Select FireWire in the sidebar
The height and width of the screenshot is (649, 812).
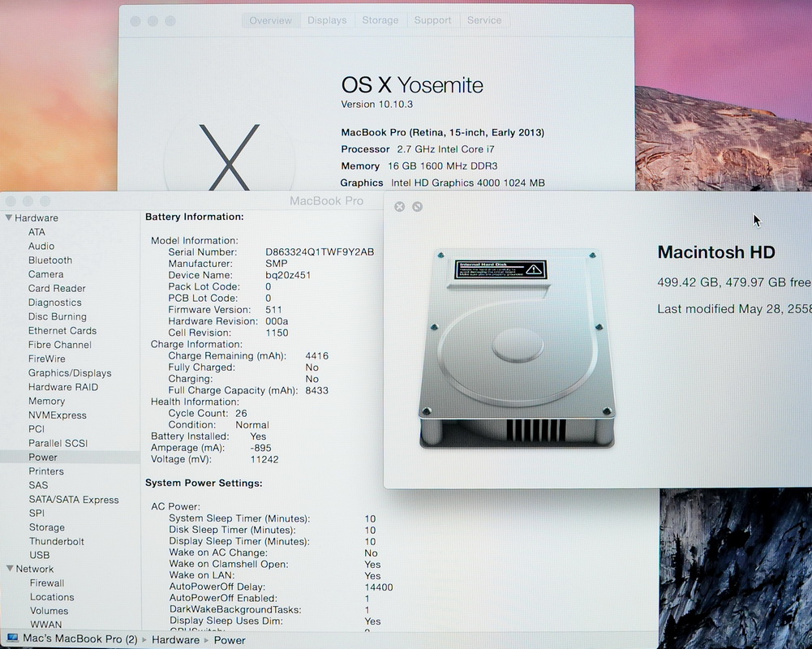pos(46,359)
